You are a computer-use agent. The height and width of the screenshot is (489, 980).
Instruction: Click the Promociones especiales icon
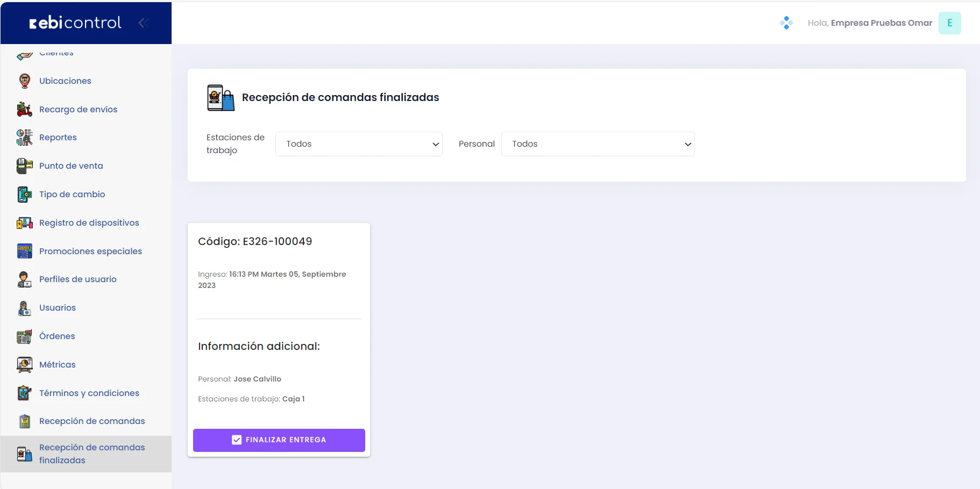tap(24, 251)
